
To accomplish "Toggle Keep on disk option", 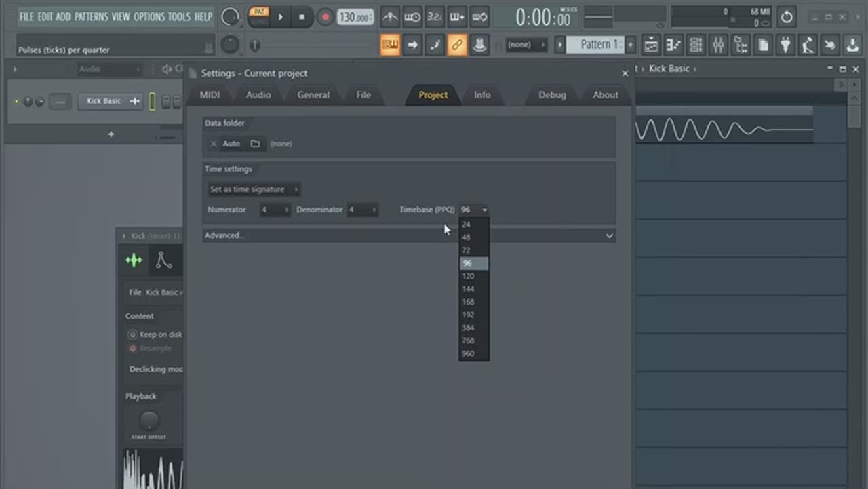I will click(x=133, y=334).
